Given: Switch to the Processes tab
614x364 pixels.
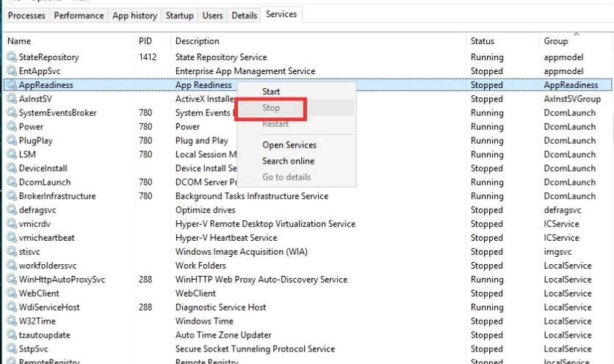Looking at the screenshot, I should pos(26,15).
